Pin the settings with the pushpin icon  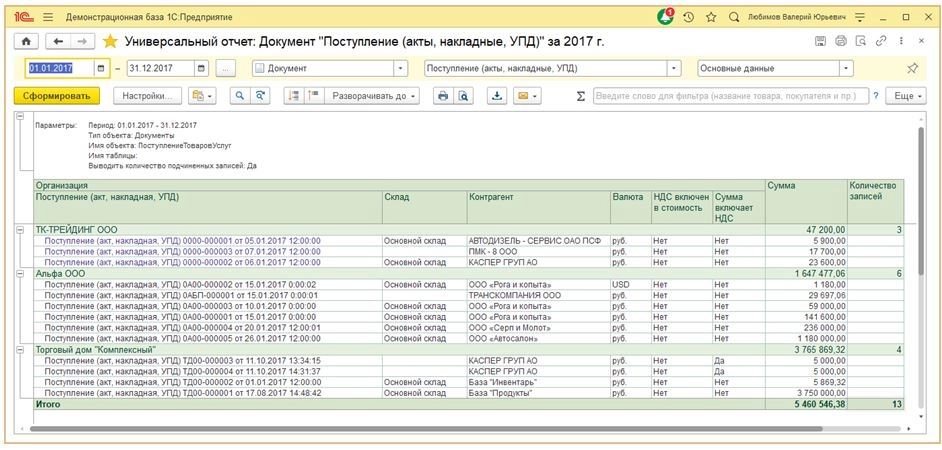pos(912,68)
